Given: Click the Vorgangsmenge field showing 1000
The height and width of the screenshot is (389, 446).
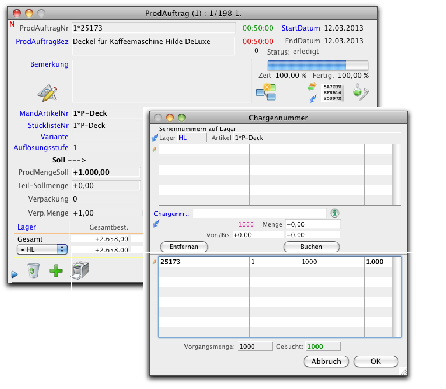Looking at the screenshot, I should (x=255, y=346).
